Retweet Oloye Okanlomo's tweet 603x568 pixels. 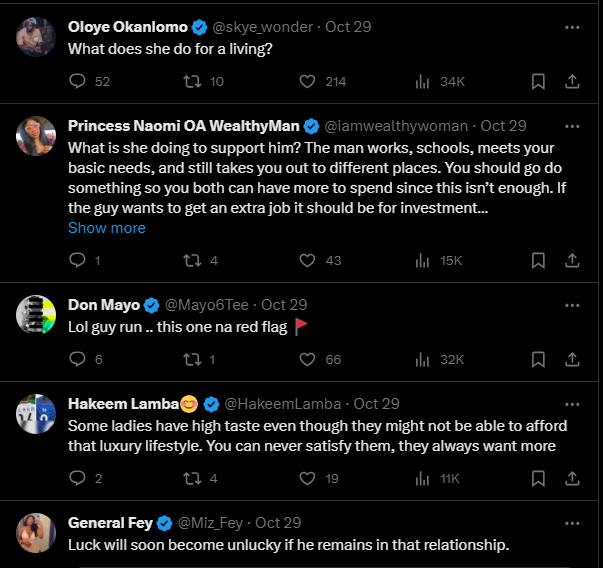(x=189, y=81)
